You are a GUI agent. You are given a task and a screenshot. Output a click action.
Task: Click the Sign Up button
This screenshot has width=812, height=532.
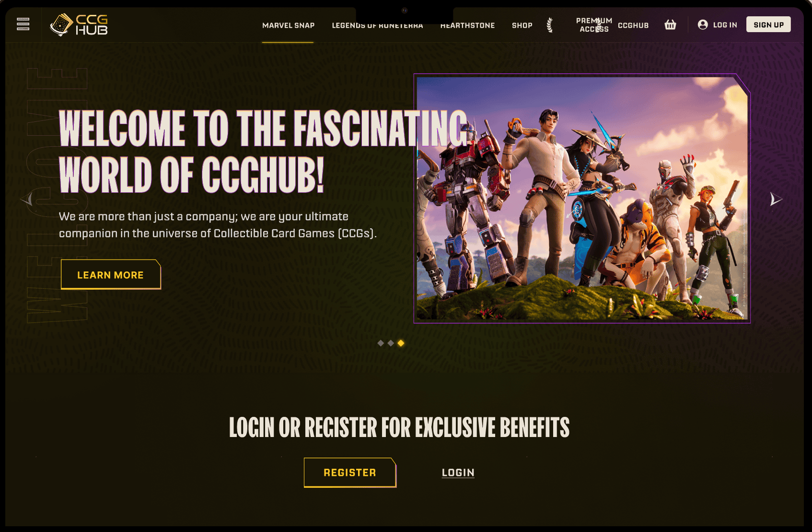pos(768,24)
